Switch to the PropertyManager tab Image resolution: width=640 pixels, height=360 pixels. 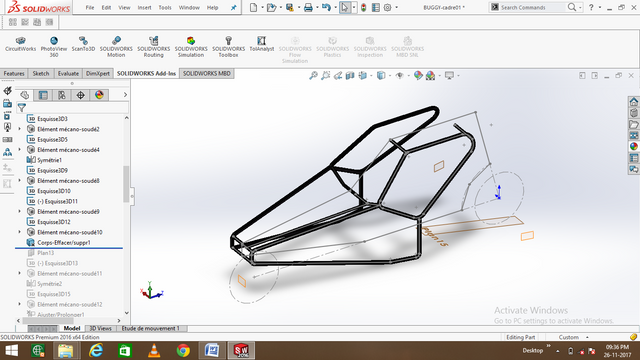pos(43,95)
